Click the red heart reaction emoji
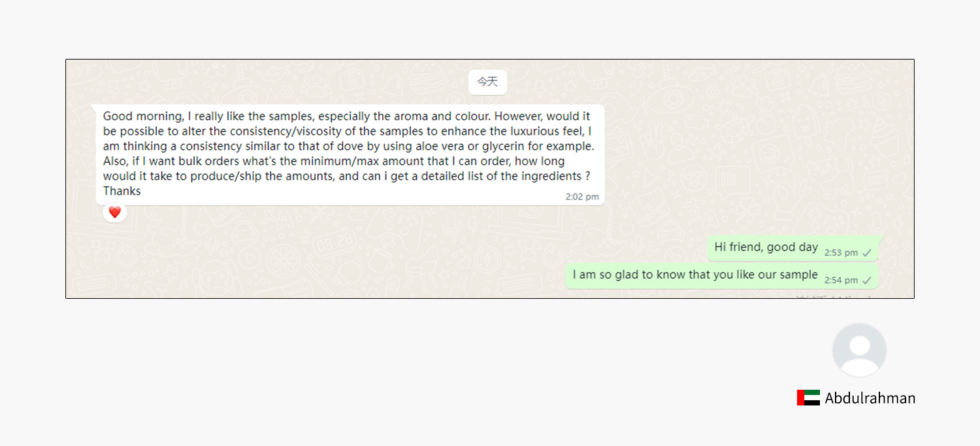 click(115, 213)
